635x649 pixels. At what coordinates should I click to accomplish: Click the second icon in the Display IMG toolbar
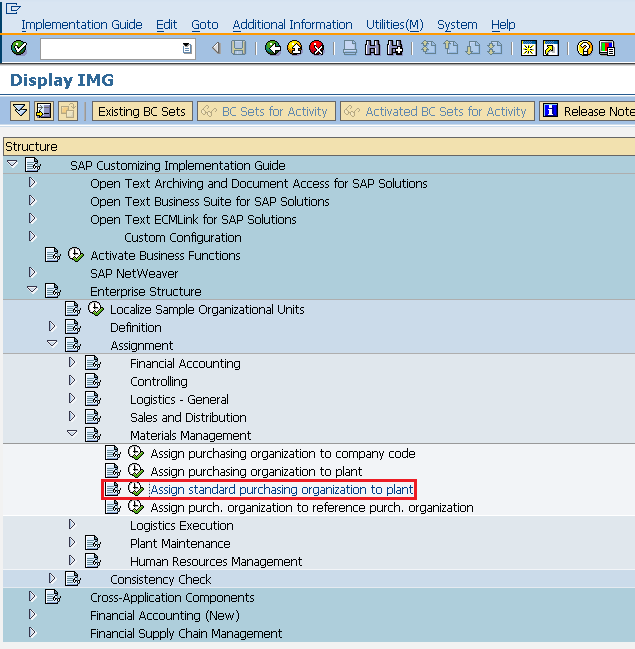(x=44, y=111)
